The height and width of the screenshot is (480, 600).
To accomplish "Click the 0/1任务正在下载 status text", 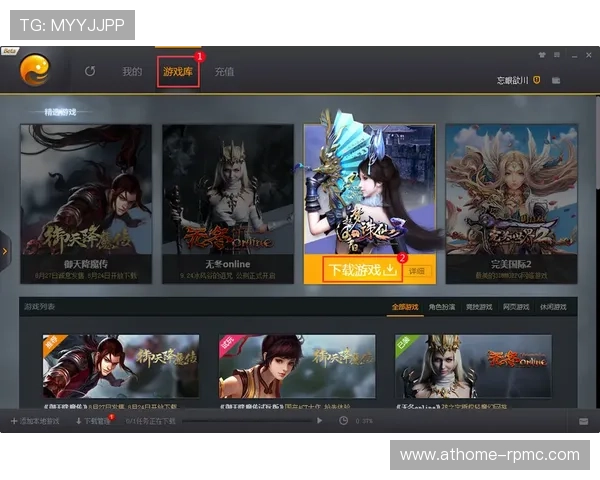I will coord(151,421).
